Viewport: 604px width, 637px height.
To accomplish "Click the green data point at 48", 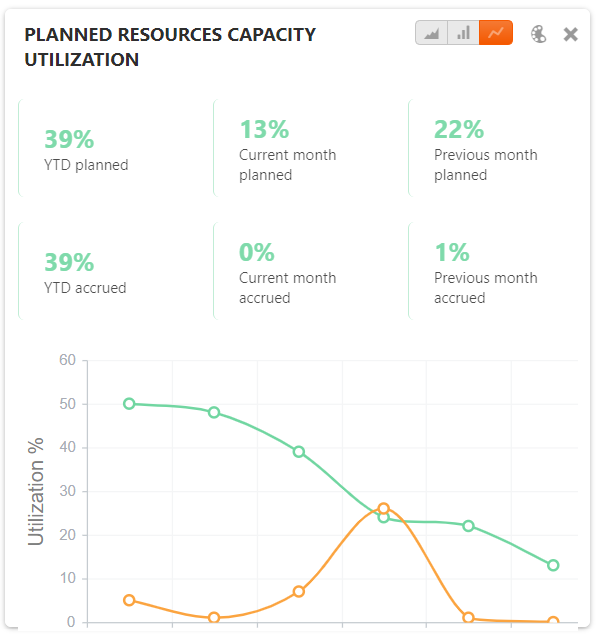I will 214,412.
